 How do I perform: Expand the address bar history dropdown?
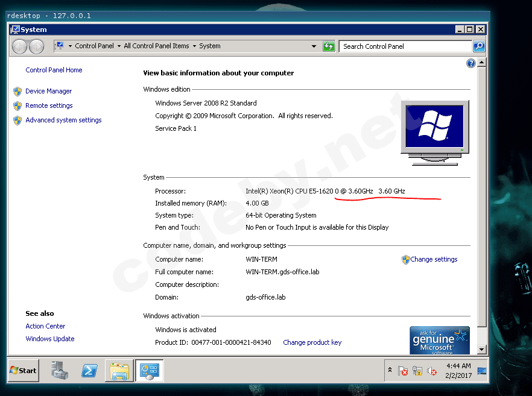coord(314,46)
